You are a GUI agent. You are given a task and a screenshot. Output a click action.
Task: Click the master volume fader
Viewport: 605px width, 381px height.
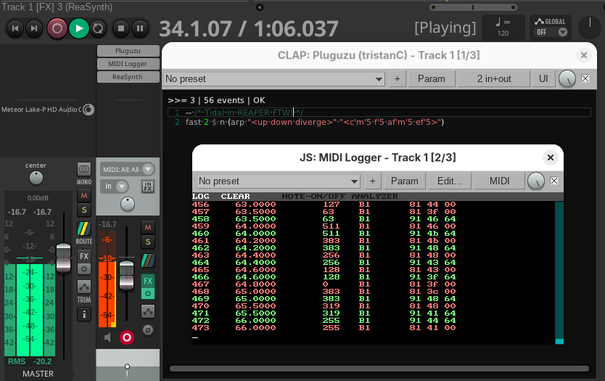click(x=64, y=258)
